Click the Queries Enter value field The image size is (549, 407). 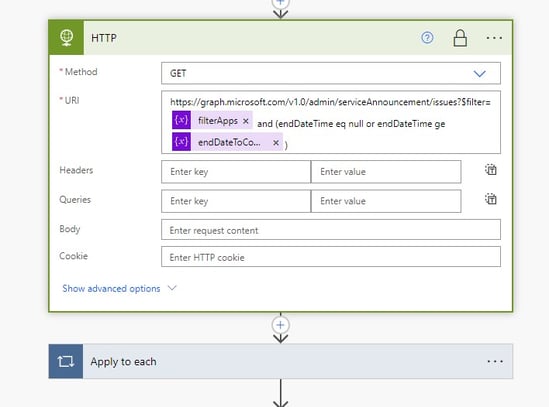pyautogui.click(x=386, y=201)
